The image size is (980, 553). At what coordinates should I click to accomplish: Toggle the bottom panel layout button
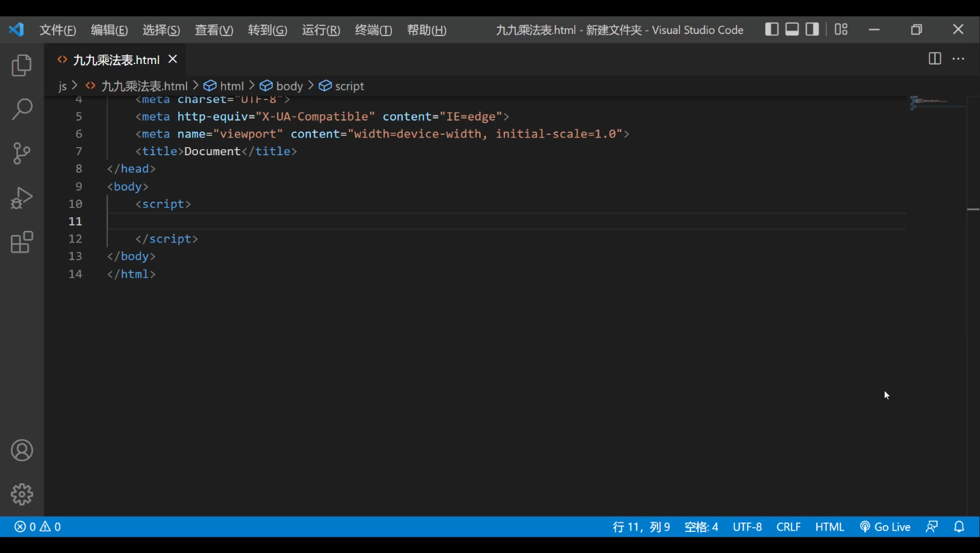tap(792, 29)
